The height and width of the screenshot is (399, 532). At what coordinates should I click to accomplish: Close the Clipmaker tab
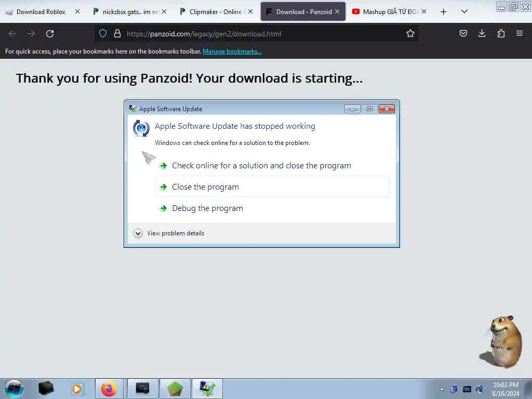[x=250, y=11]
